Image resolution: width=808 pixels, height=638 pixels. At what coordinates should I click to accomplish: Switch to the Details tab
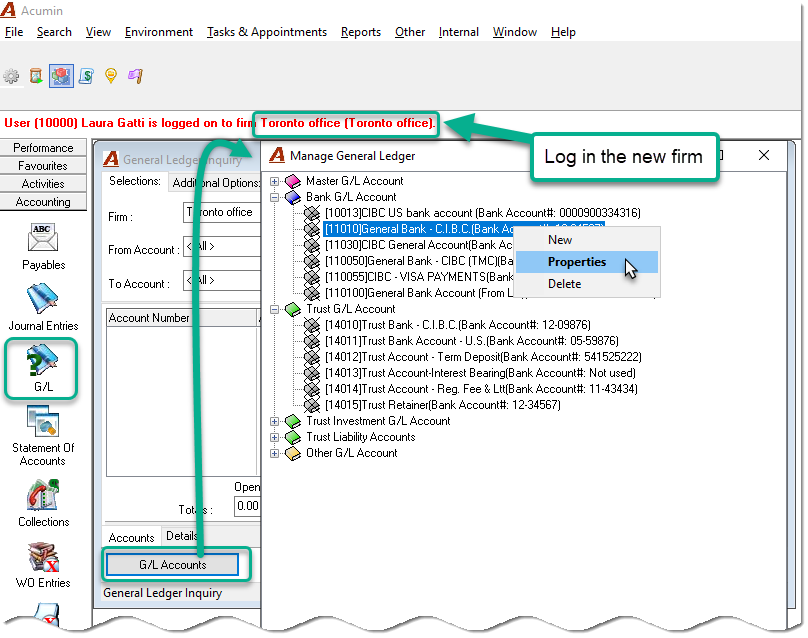pos(181,536)
